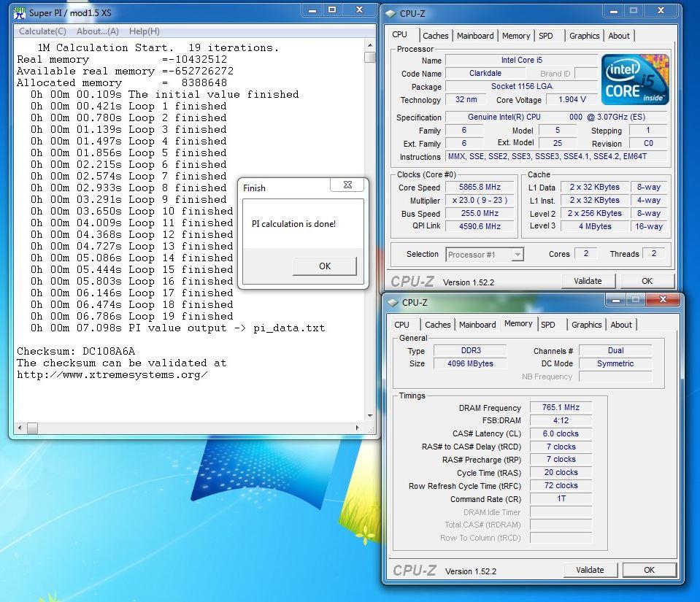Screen dimensions: 700x602
Task: Select CPU tab in top CPU-Z window
Action: pyautogui.click(x=399, y=35)
